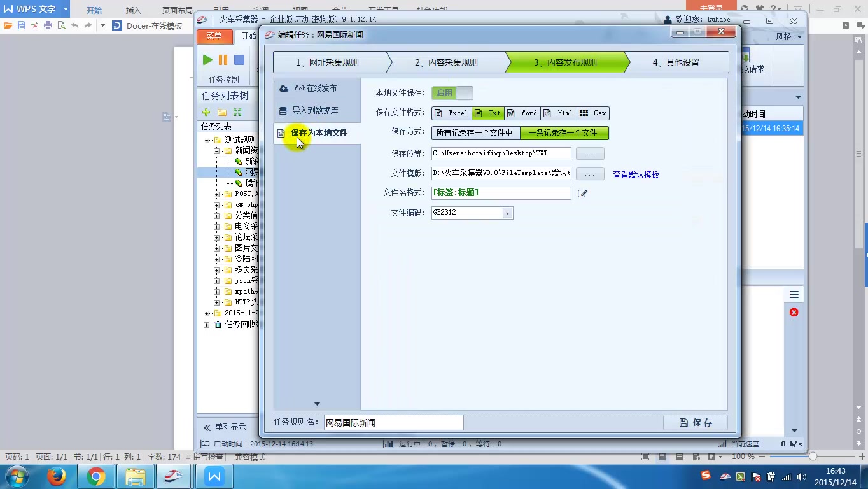Select Excel as the save file format
The height and width of the screenshot is (489, 868).
tap(452, 113)
